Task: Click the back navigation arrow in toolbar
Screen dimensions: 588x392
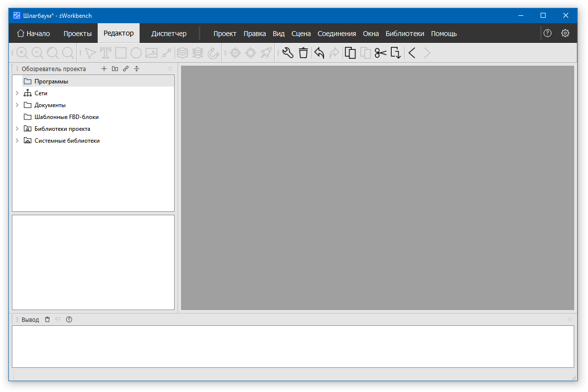Action: tap(412, 53)
